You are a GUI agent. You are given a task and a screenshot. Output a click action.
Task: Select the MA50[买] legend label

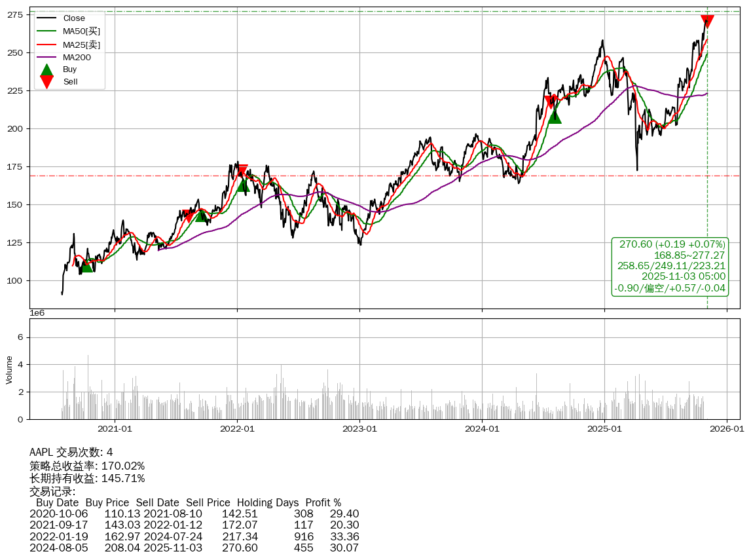pos(81,31)
